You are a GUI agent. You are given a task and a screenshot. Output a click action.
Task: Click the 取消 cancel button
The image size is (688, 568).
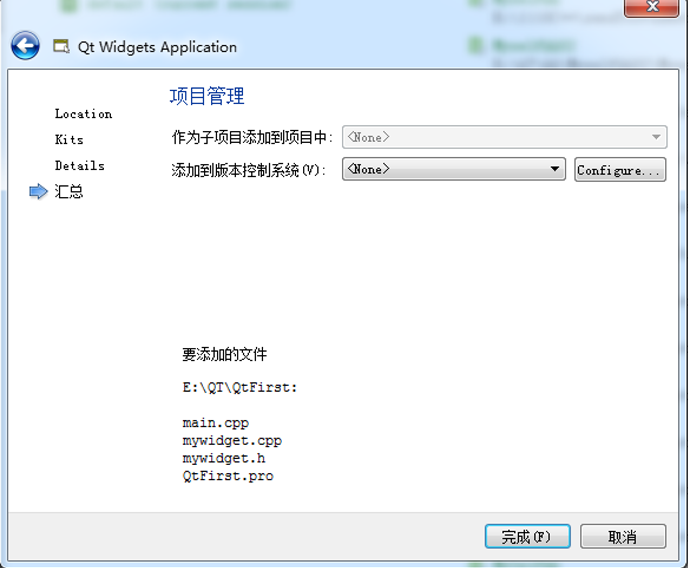click(623, 536)
